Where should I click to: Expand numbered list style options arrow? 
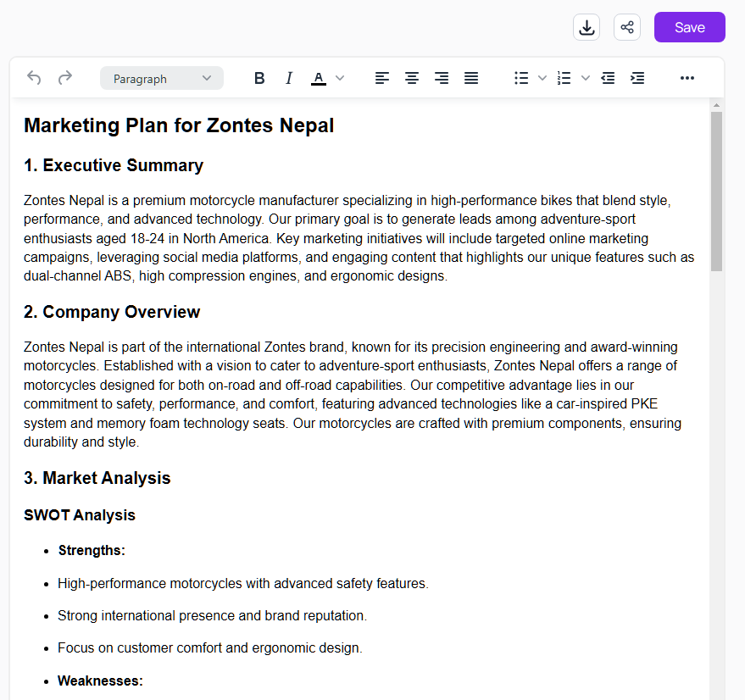[x=585, y=78]
